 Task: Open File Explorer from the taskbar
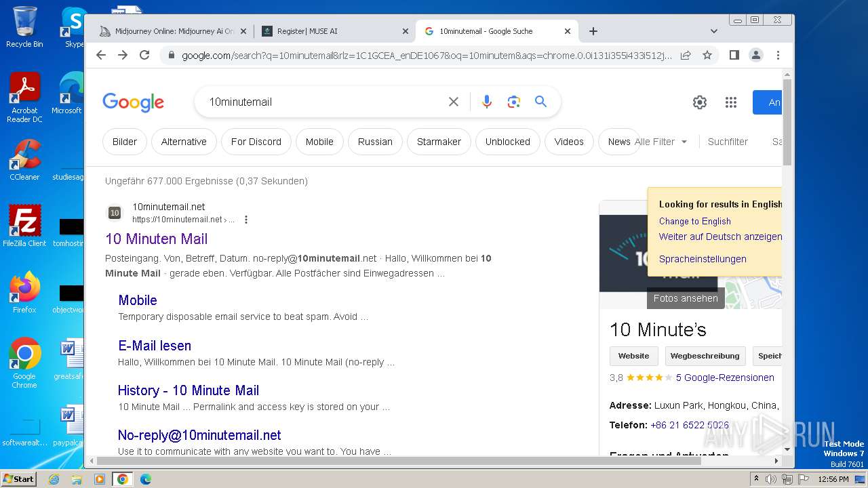[77, 479]
